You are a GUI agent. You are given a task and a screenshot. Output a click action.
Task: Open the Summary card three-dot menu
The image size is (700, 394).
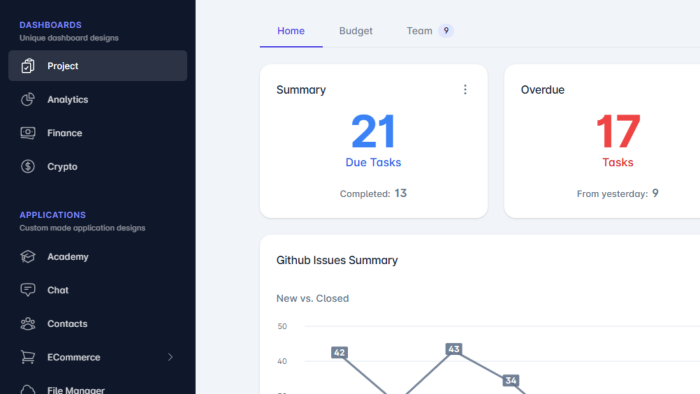465,90
